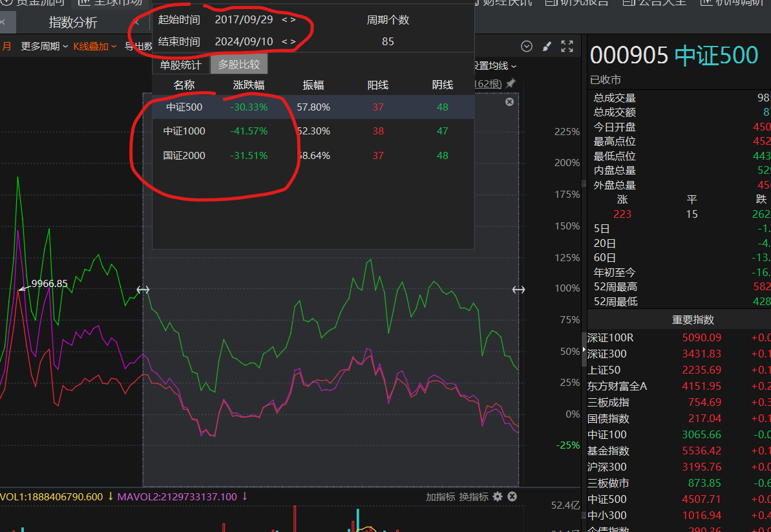Viewport: 771px width, 532px height.
Task: Open the 更多周期 dropdown
Action: coord(44,46)
